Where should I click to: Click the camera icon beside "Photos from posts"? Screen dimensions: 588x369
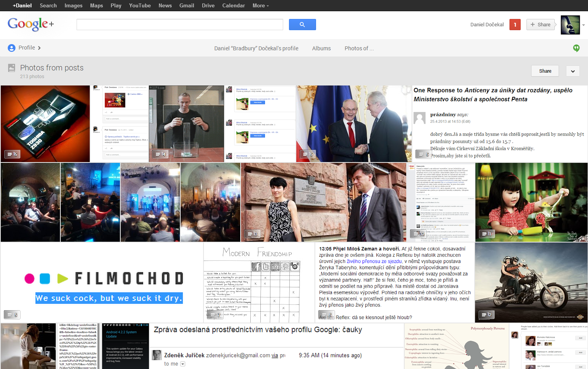[x=11, y=68]
